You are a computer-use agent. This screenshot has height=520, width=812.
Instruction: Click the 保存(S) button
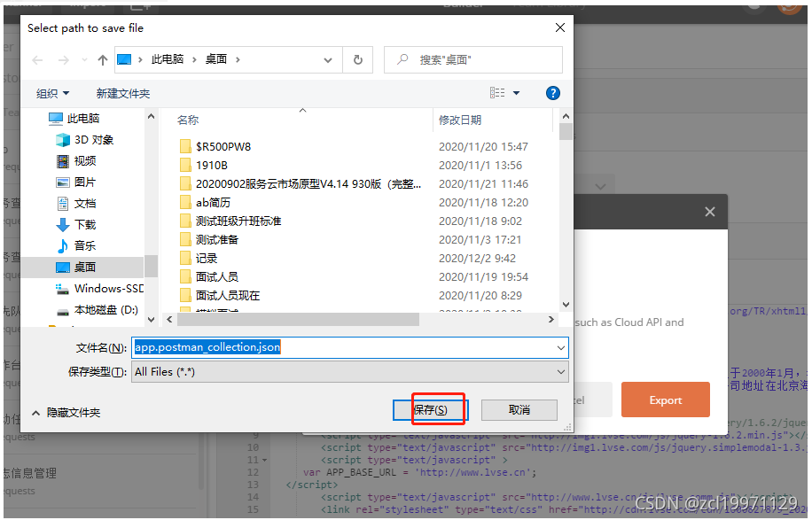[430, 410]
